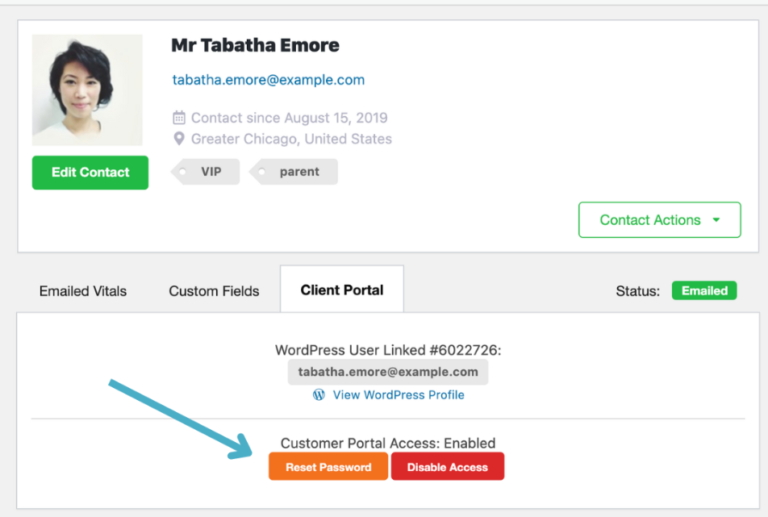Click the WordPress logo icon
Viewport: 768px width, 517px height.
pos(319,395)
